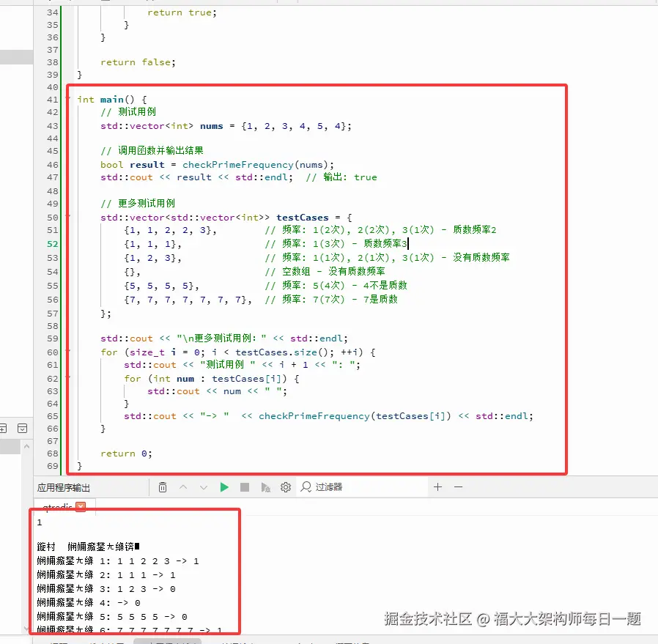Screen dimensions: 658x644
Task: Click line number 43 in the gutter
Action: tap(53, 126)
